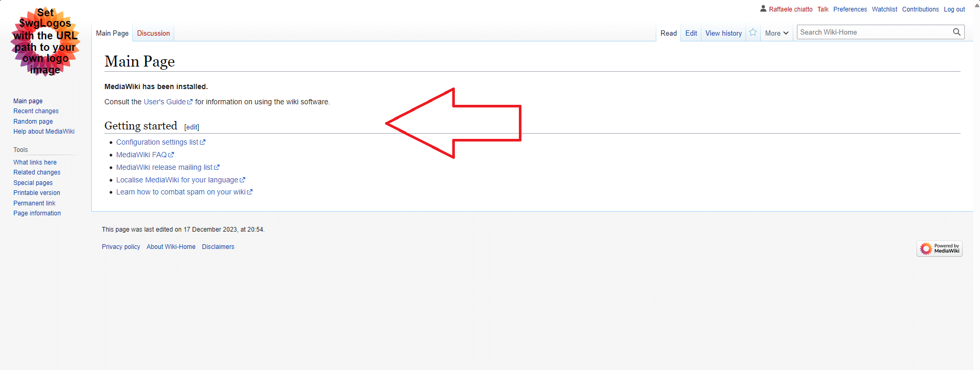980x370 pixels.
Task: Open Recent changes
Action: click(36, 111)
